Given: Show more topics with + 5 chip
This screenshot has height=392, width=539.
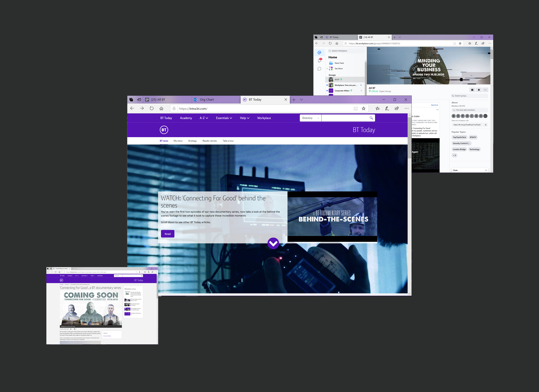Looking at the screenshot, I should pos(454,155).
